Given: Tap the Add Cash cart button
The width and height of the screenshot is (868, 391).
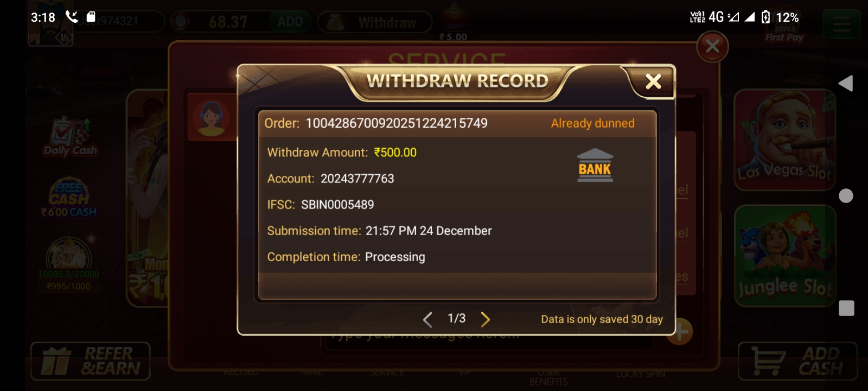Looking at the screenshot, I should tap(797, 361).
